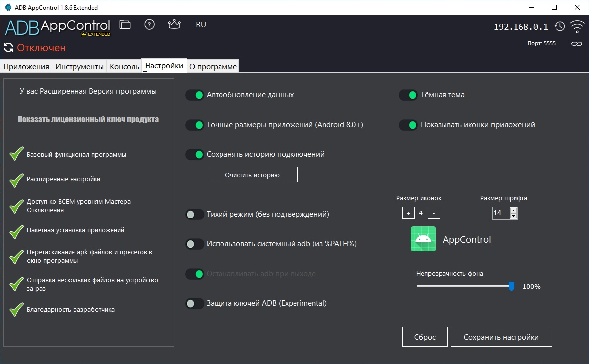Image resolution: width=589 pixels, height=364 pixels.
Task: Click the Wi-Fi connection icon
Action: tap(577, 27)
